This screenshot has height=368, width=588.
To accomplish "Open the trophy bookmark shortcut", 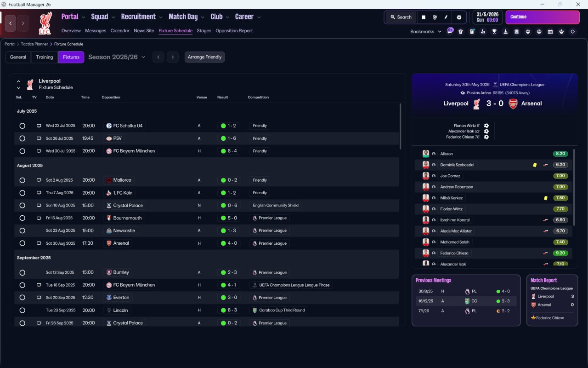I will pos(494,32).
